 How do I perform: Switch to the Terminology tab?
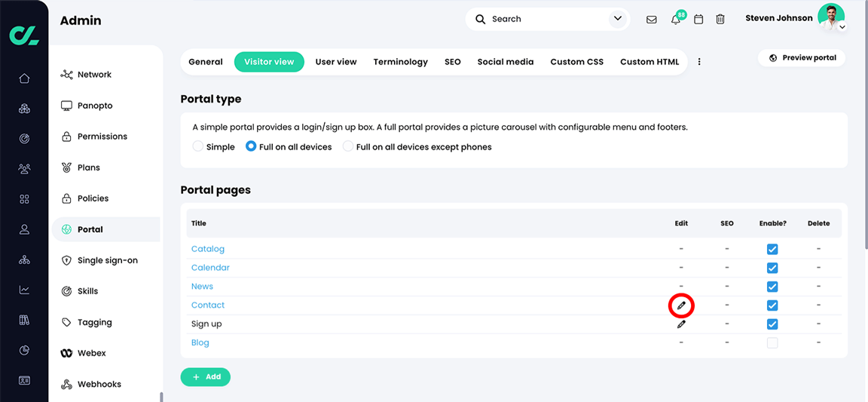click(x=400, y=62)
